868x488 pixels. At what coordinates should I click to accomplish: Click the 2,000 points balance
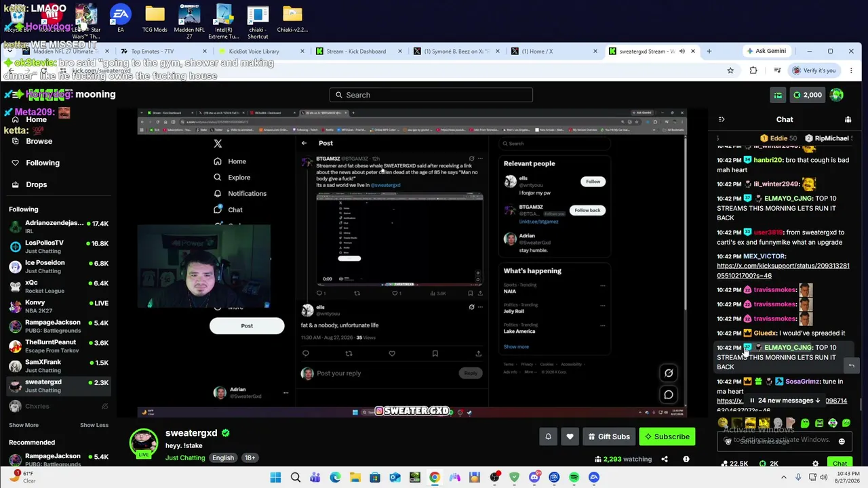tap(808, 95)
